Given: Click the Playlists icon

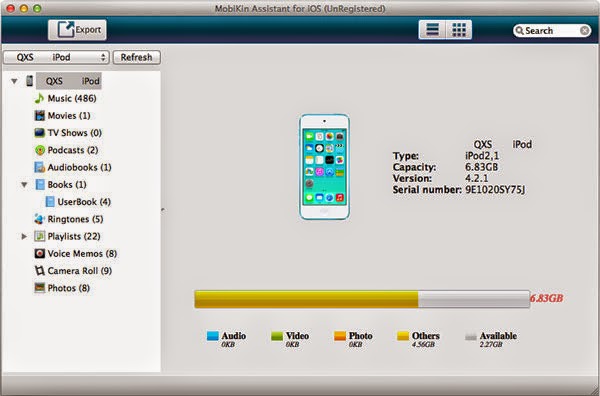Looking at the screenshot, I should [x=39, y=236].
